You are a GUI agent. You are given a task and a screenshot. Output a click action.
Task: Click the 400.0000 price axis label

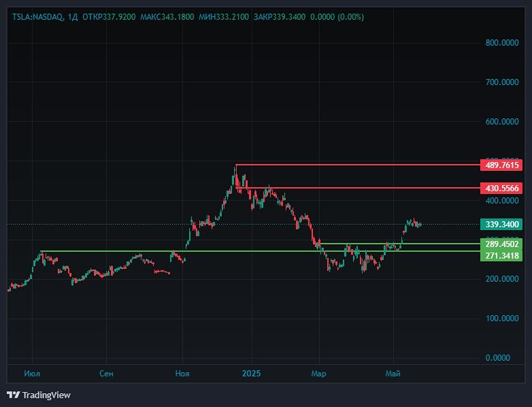point(502,201)
